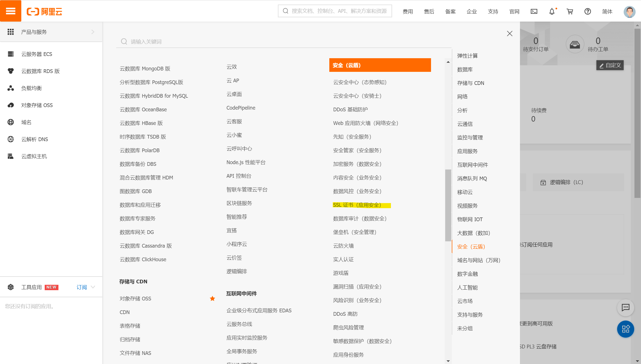
Task: Select the 人工智能 category
Action: [467, 287]
